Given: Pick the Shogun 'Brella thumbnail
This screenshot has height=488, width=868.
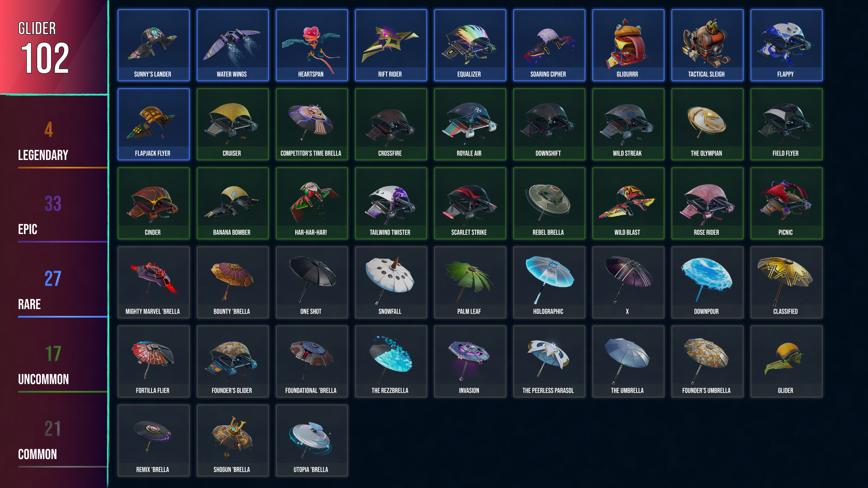Looking at the screenshot, I should click(x=232, y=441).
